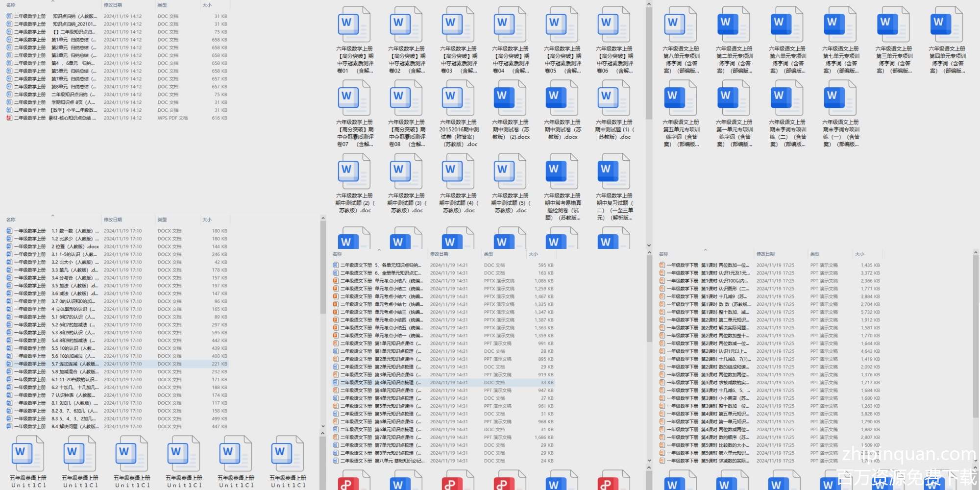Open 六年级语文上册 第四单元专项训练 icon
The width and height of the screenshot is (980, 490).
pos(946,24)
